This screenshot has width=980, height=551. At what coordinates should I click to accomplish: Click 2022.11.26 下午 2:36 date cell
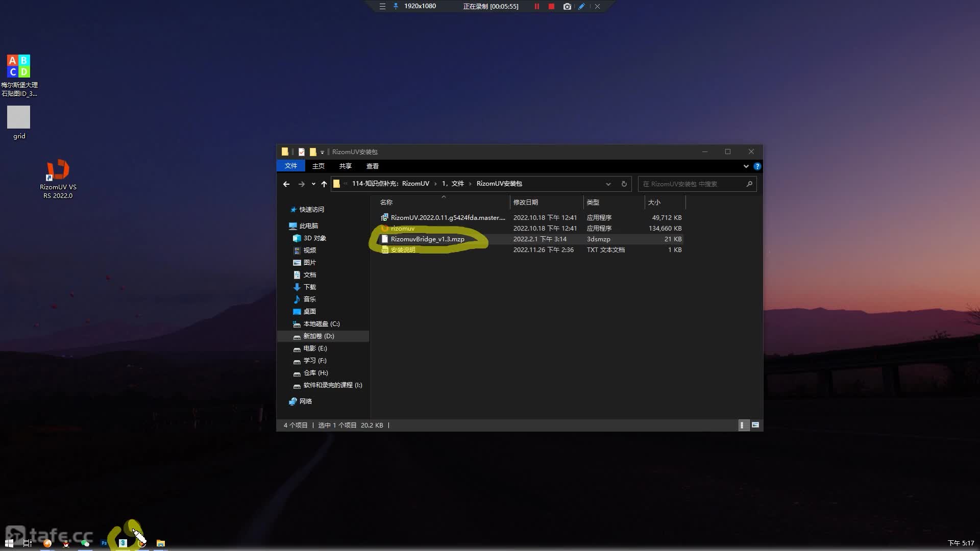[x=544, y=250]
